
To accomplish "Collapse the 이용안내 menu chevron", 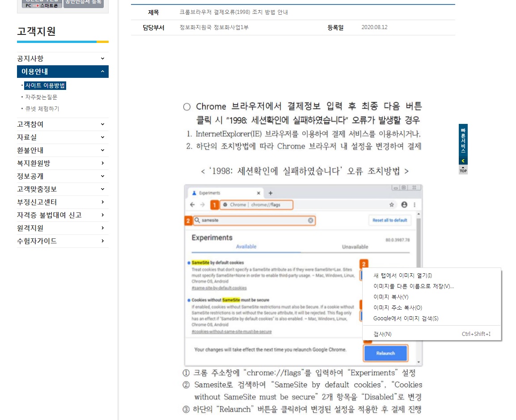I will tap(103, 72).
